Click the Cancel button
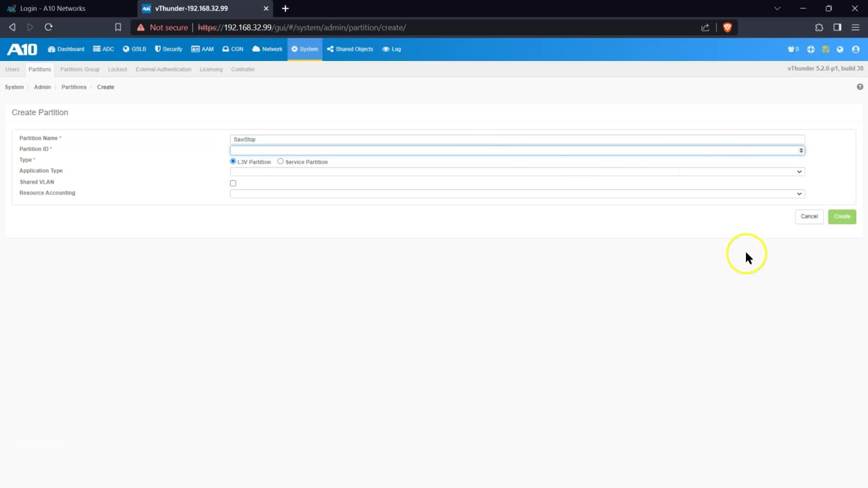 pyautogui.click(x=809, y=216)
